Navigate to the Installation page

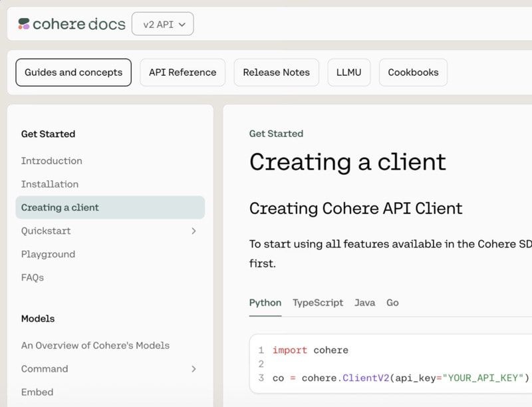tap(50, 184)
